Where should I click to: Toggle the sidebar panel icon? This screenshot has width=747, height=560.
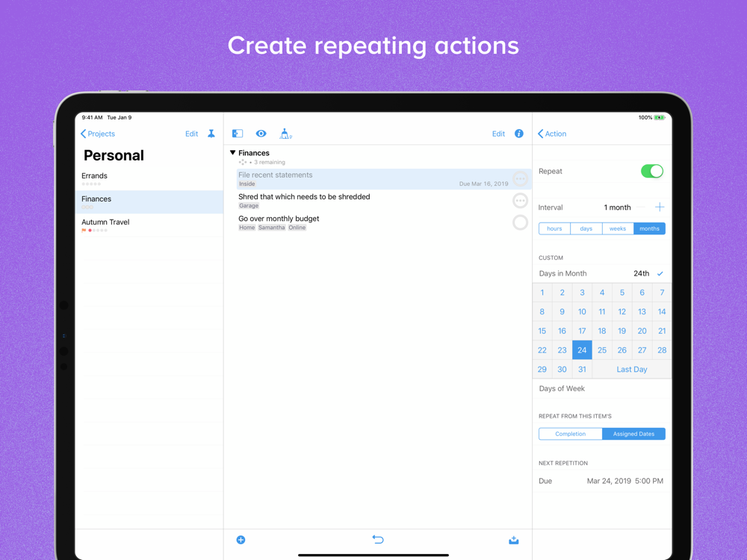coord(238,134)
